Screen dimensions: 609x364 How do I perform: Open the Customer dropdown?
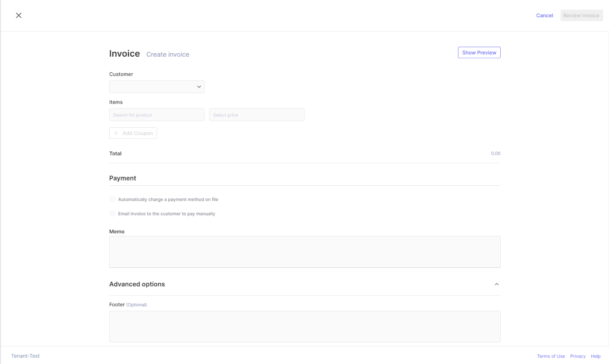point(157,86)
